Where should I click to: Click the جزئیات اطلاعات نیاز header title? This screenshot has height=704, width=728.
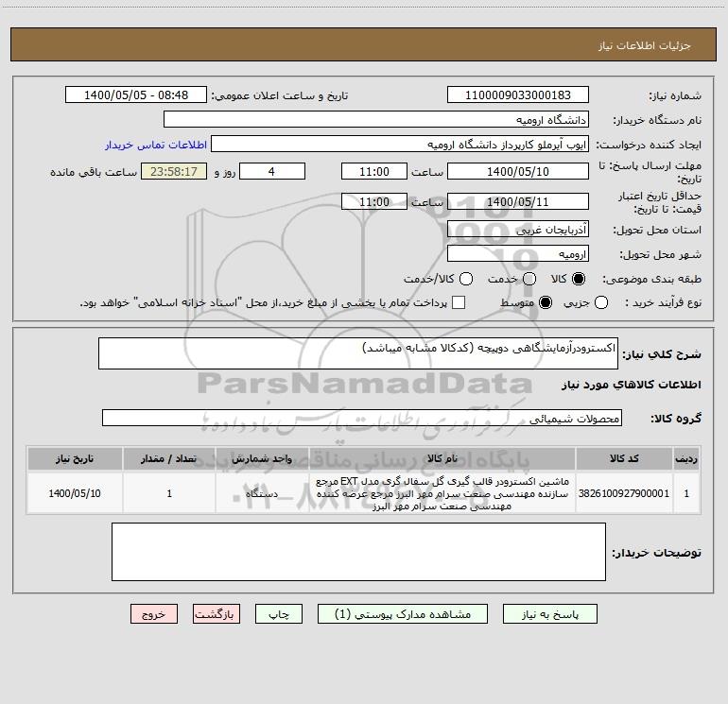pyautogui.click(x=645, y=45)
